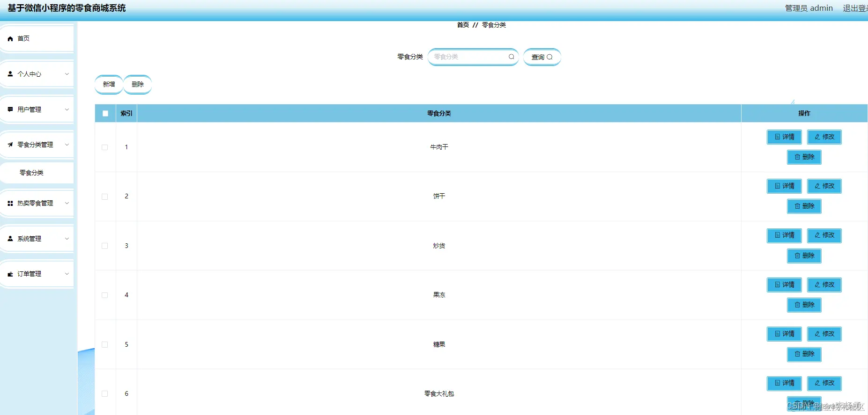The image size is (868, 415).
Task: Open the 用户管理 sidebar menu
Action: tap(37, 109)
